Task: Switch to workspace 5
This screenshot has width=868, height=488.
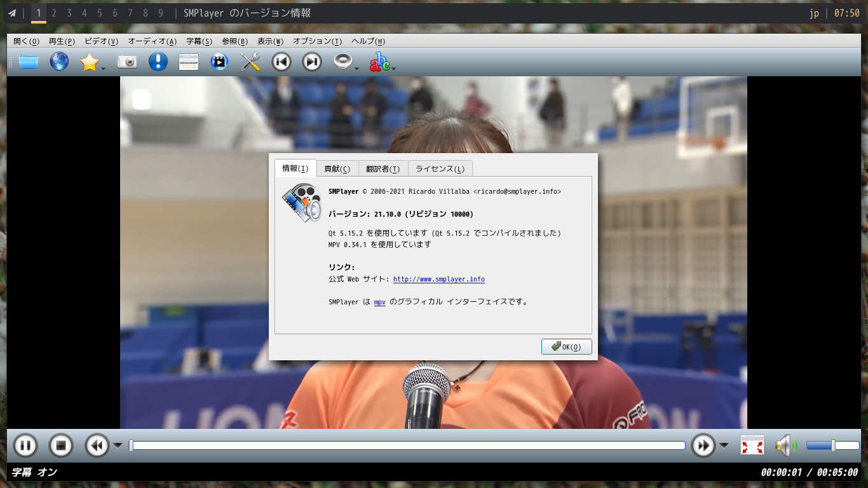Action: [100, 13]
